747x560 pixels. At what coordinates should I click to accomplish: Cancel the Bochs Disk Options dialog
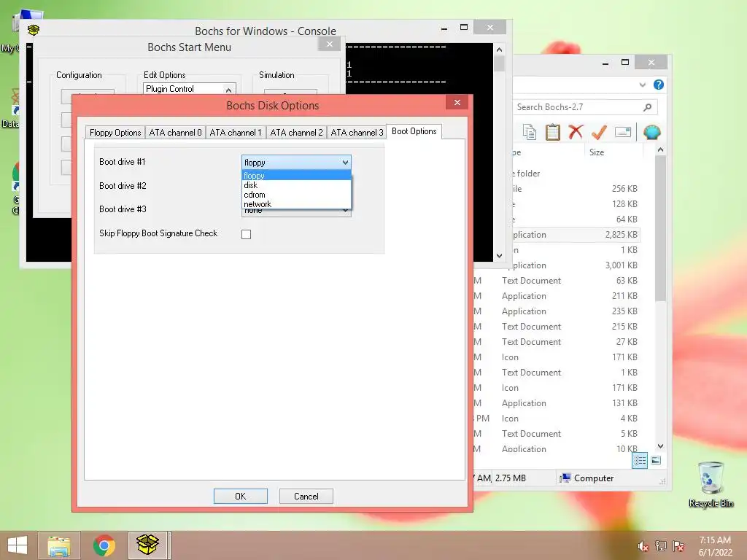pos(306,496)
